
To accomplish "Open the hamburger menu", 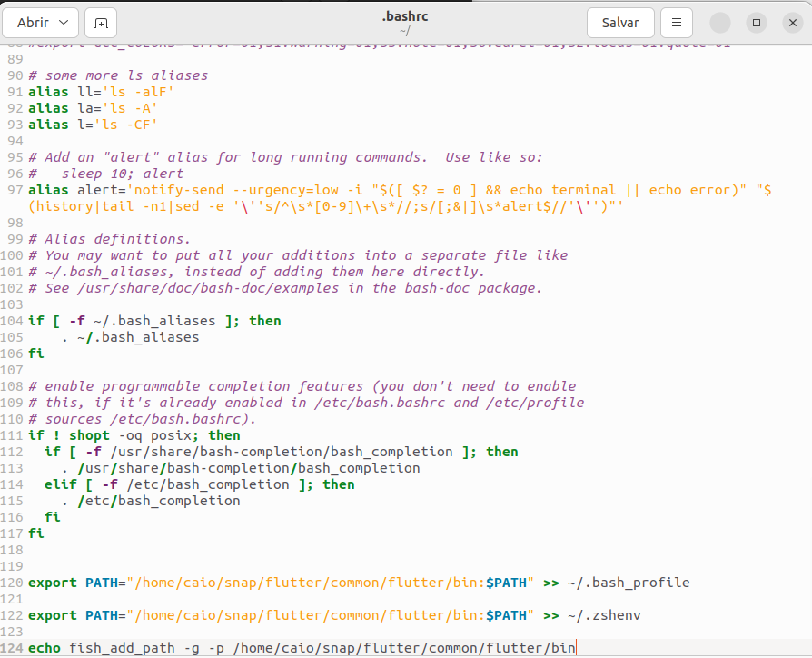I will pyautogui.click(x=676, y=22).
